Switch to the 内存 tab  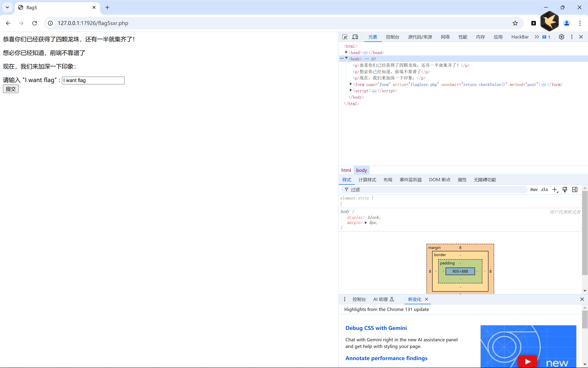pyautogui.click(x=480, y=37)
